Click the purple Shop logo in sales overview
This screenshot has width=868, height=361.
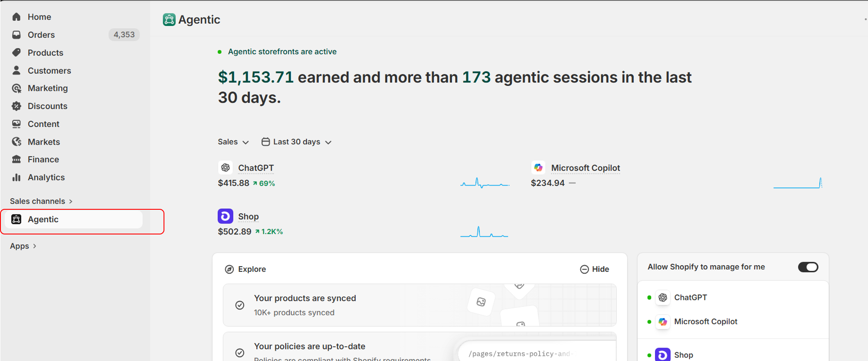pyautogui.click(x=225, y=216)
